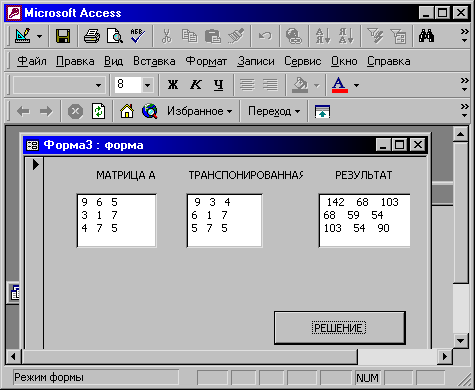This screenshot has width=475, height=390.
Task: Click the fill color bucket
Action: (x=300, y=85)
